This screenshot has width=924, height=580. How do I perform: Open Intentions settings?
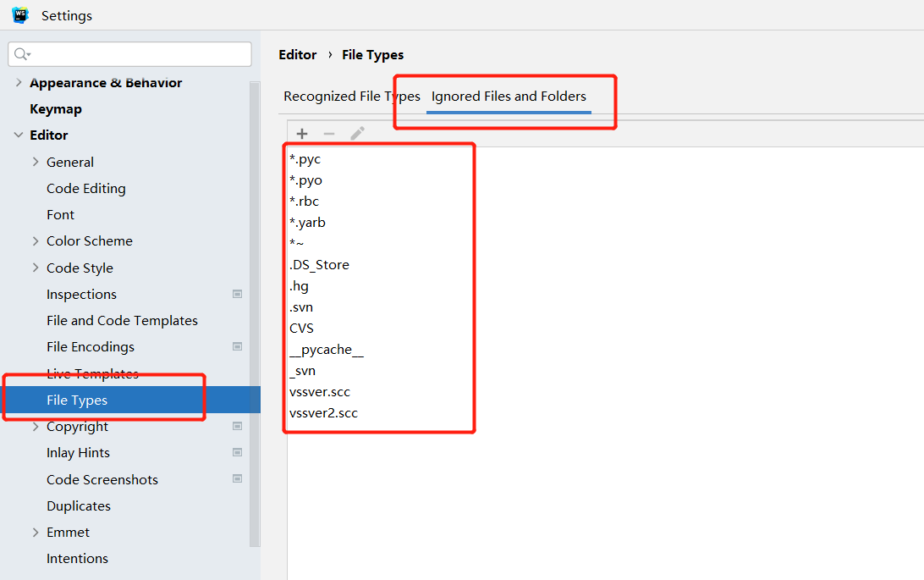click(x=77, y=558)
